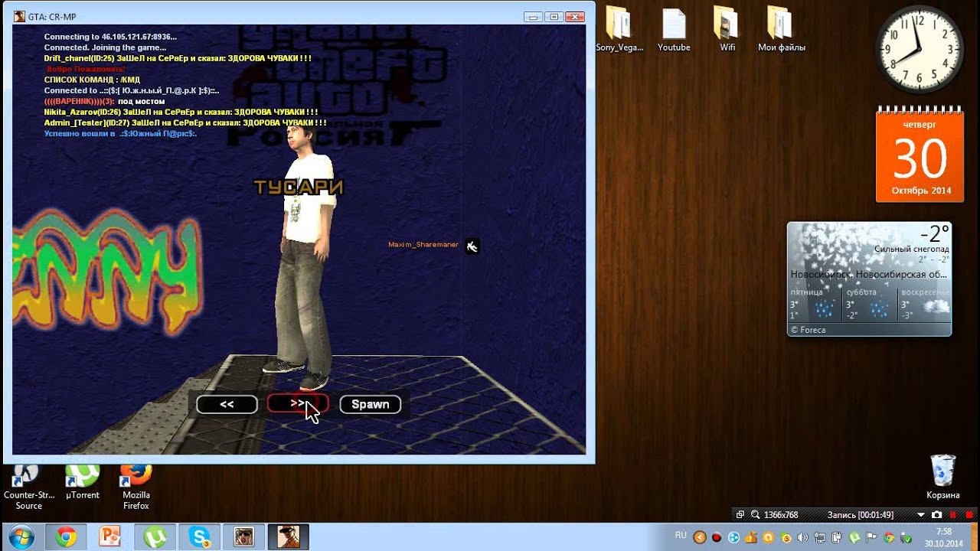
Task: Open the Корзина recycle bin
Action: coord(942,477)
